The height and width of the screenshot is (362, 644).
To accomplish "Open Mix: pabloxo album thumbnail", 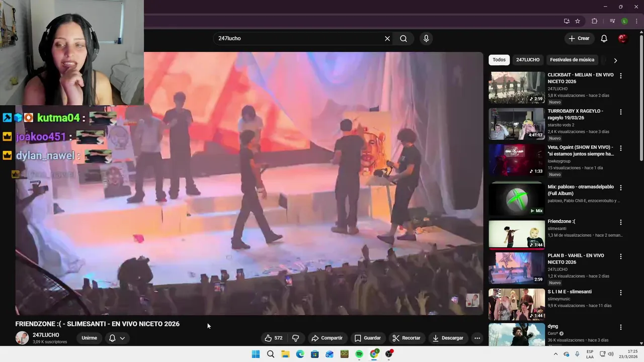I will click(517, 199).
